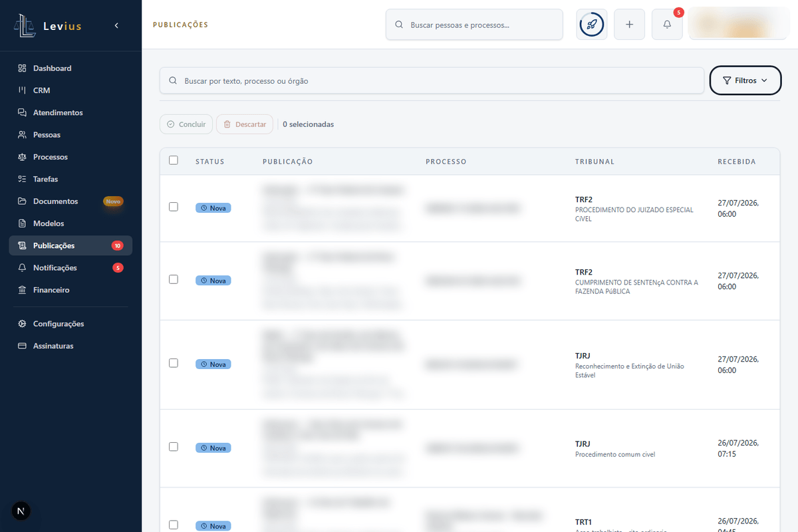Select the União Estável TJRJ row checkbox
Viewport: 798px width, 532px height.
[x=174, y=363]
